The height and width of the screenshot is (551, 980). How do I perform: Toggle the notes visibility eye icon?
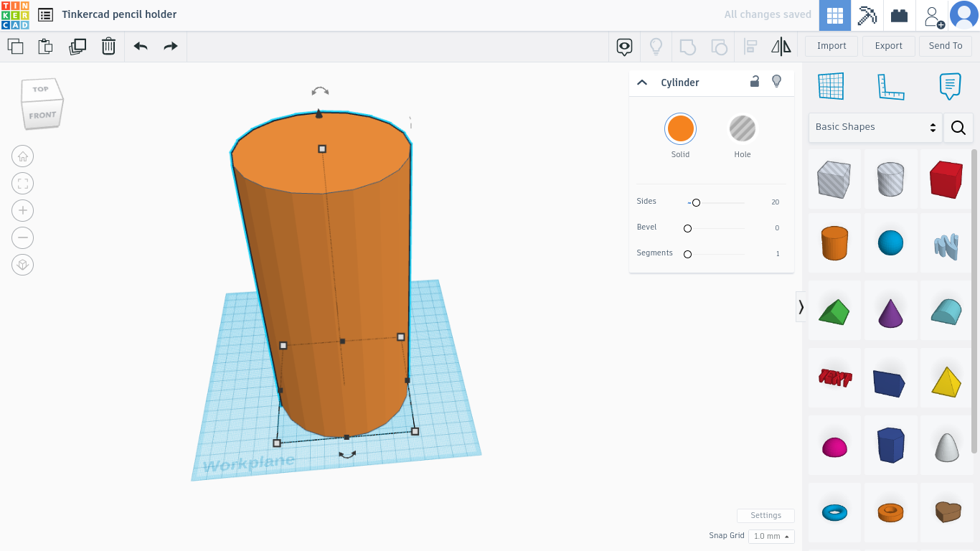coord(625,47)
